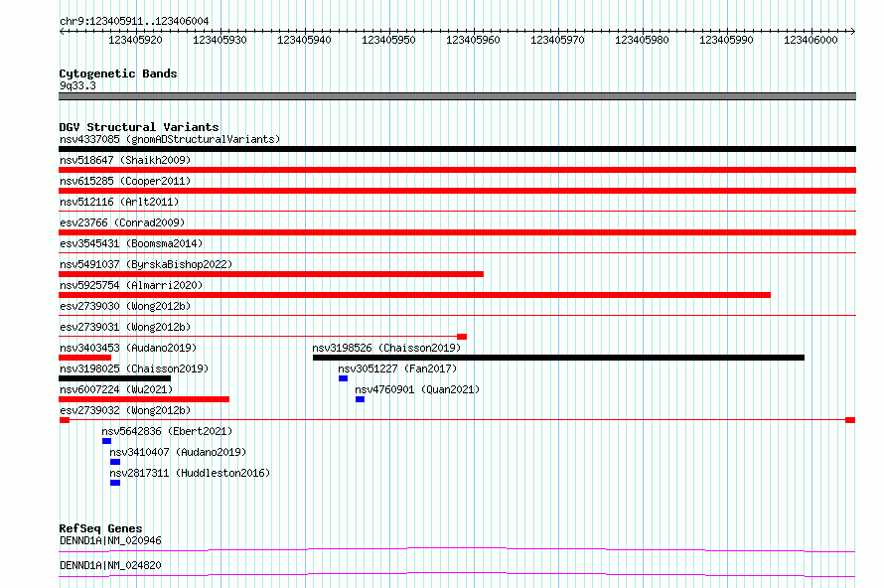Open the DENND1A|NM_020946 gene label
Viewport: 884px width, 588px height.
point(110,540)
